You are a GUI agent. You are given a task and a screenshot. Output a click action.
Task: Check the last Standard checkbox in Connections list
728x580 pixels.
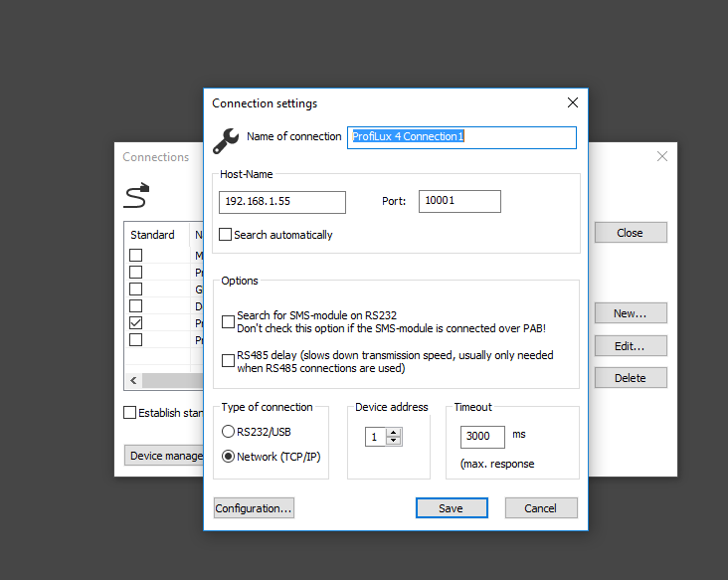pos(135,340)
